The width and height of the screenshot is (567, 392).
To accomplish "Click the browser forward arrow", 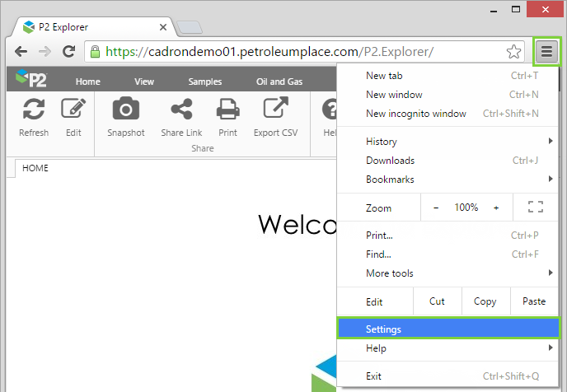I will tap(45, 52).
